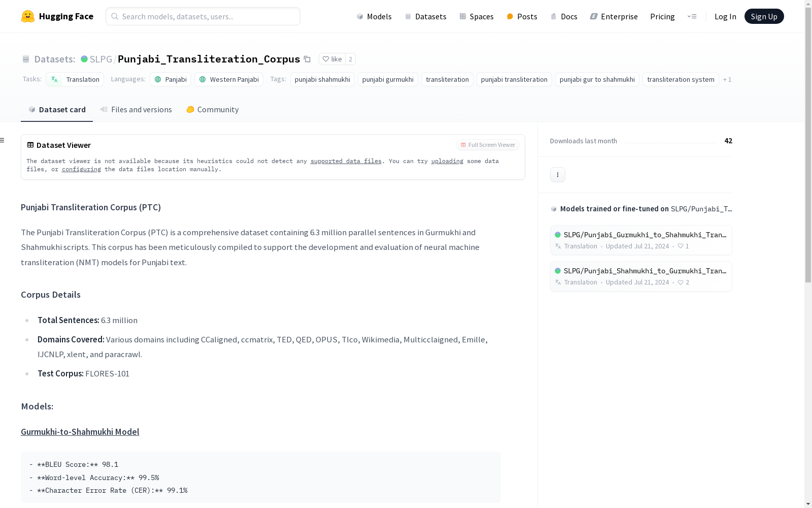Copy dataset name with the copy icon
The image size is (812, 508).
(x=307, y=59)
